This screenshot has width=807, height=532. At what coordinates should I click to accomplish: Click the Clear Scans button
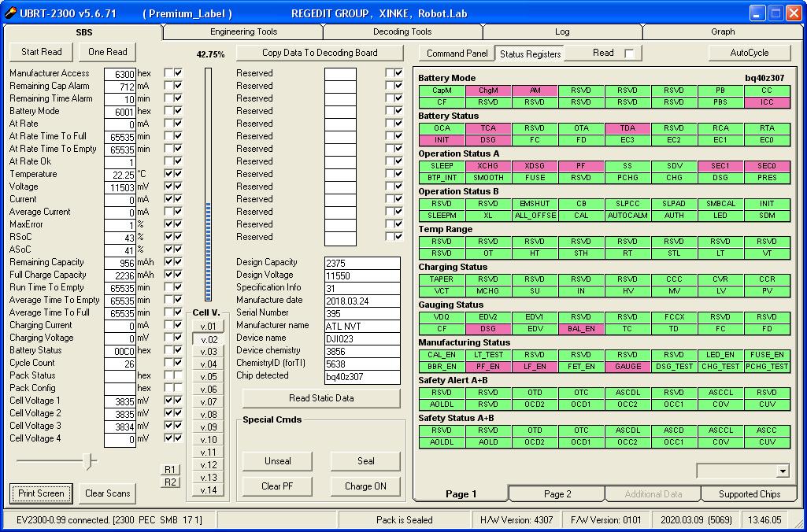pos(108,493)
